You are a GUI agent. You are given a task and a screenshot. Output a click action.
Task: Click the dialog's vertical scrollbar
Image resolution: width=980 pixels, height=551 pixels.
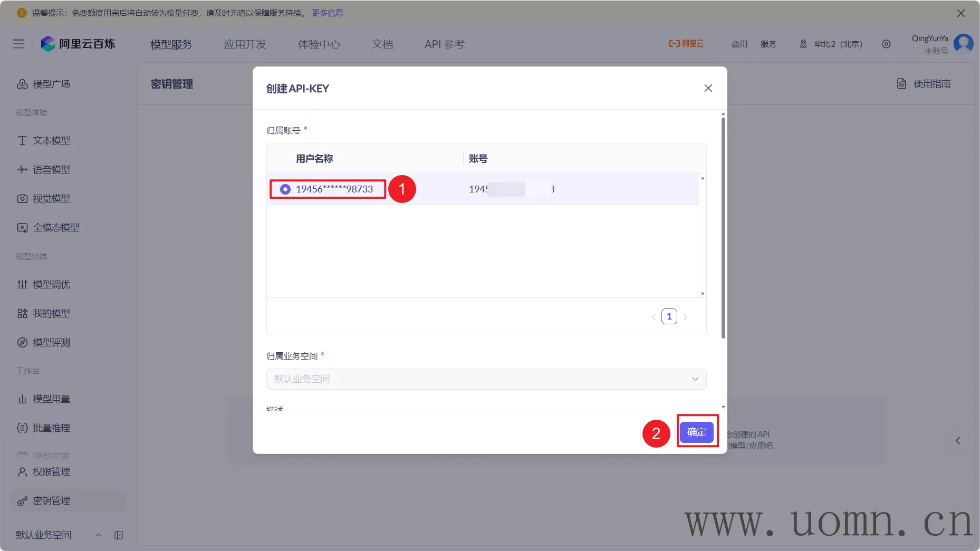coord(723,227)
